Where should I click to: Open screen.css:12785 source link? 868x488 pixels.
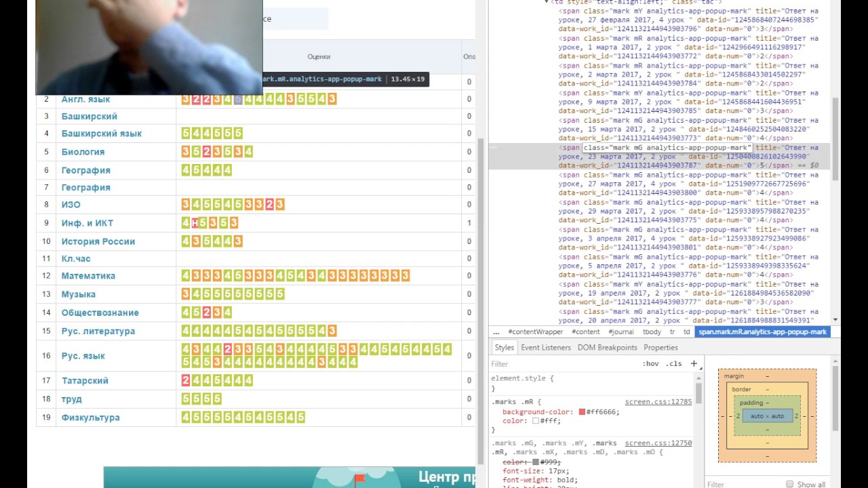click(x=658, y=402)
